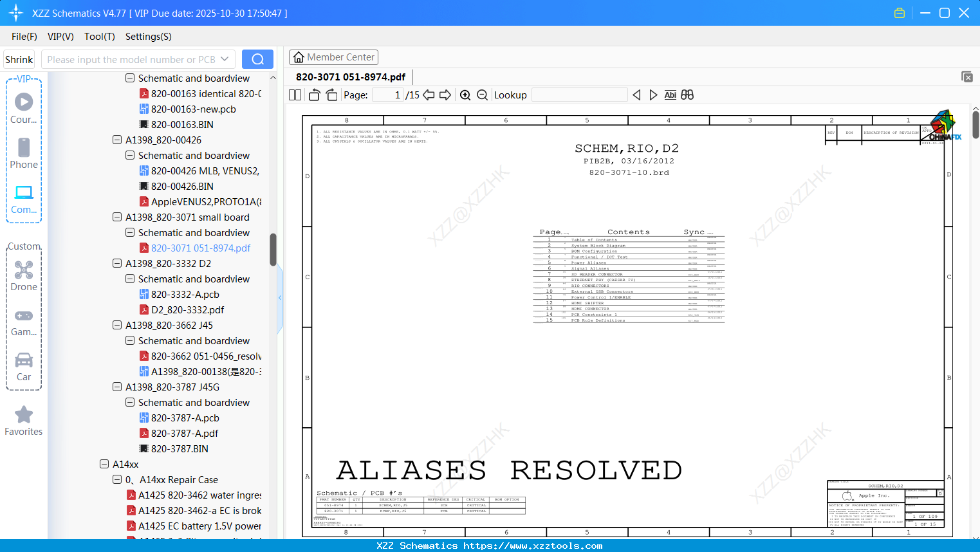Open the VIP(V) menu
The image size is (980, 552).
pyautogui.click(x=60, y=37)
